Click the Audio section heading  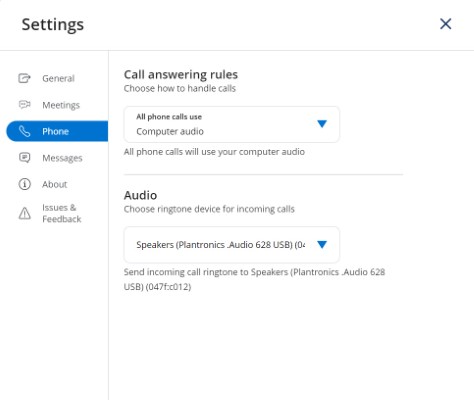(140, 195)
